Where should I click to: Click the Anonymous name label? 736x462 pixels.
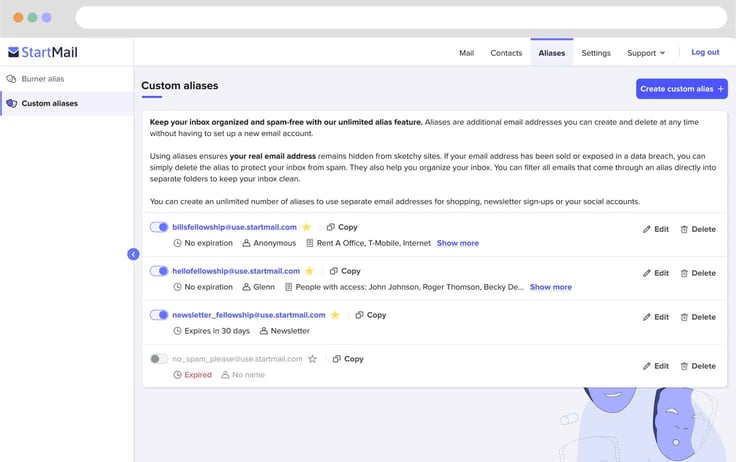coord(275,243)
